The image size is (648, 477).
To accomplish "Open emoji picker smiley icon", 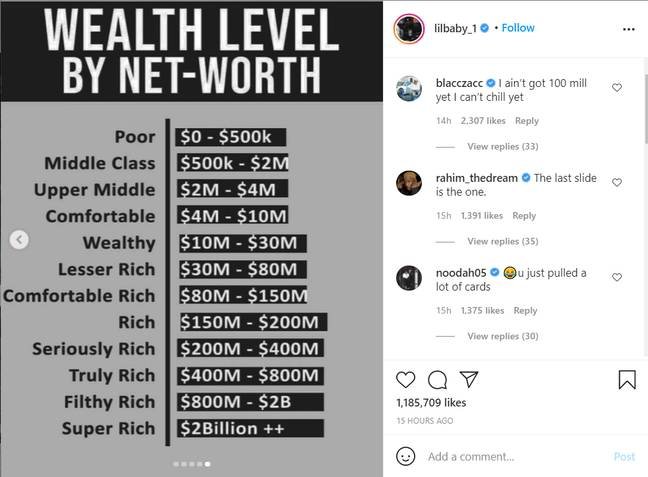I will tap(405, 456).
